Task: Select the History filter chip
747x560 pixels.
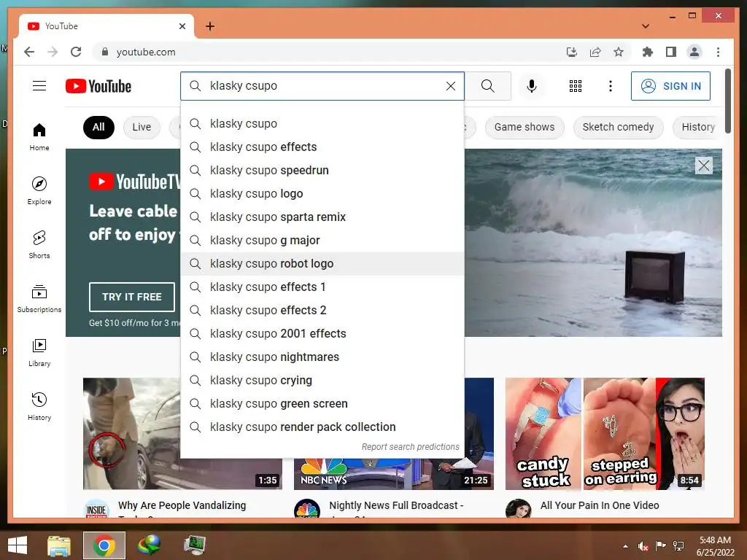Action: click(x=698, y=127)
